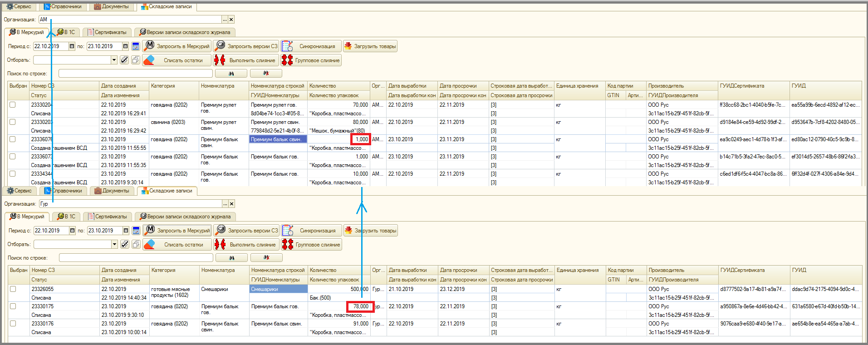This screenshot has width=868, height=345.
Task: Request СЗ versions in the Гур organization window
Action: pyautogui.click(x=246, y=231)
